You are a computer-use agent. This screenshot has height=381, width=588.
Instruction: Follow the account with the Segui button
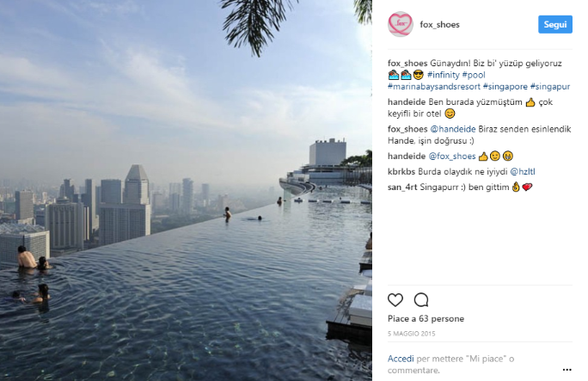555,24
